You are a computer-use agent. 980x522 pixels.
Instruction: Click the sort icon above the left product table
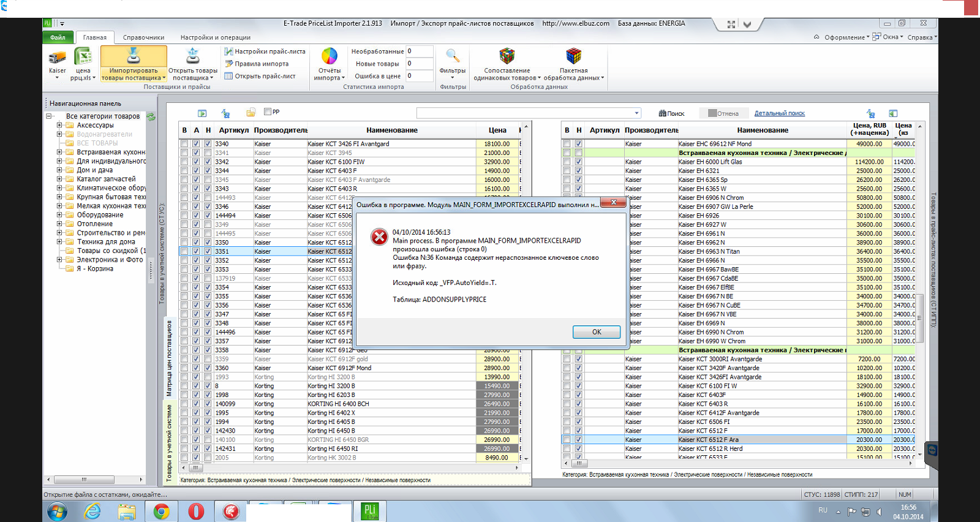tap(225, 113)
